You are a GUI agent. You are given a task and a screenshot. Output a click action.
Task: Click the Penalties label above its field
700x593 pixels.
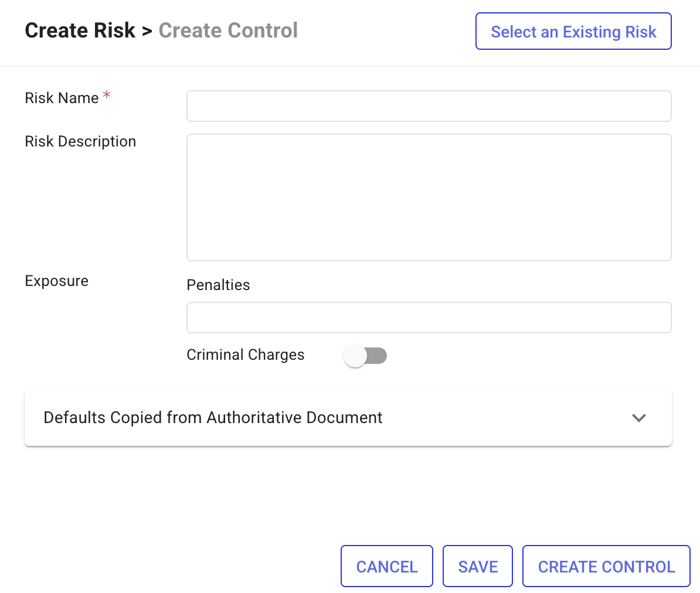pyautogui.click(x=218, y=285)
